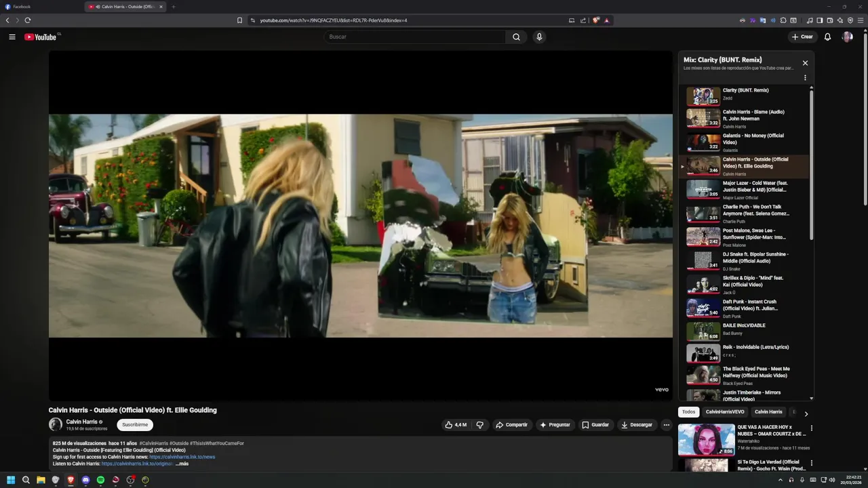Open browser extensions puzzle icon
The image size is (868, 488).
pyautogui.click(x=783, y=20)
